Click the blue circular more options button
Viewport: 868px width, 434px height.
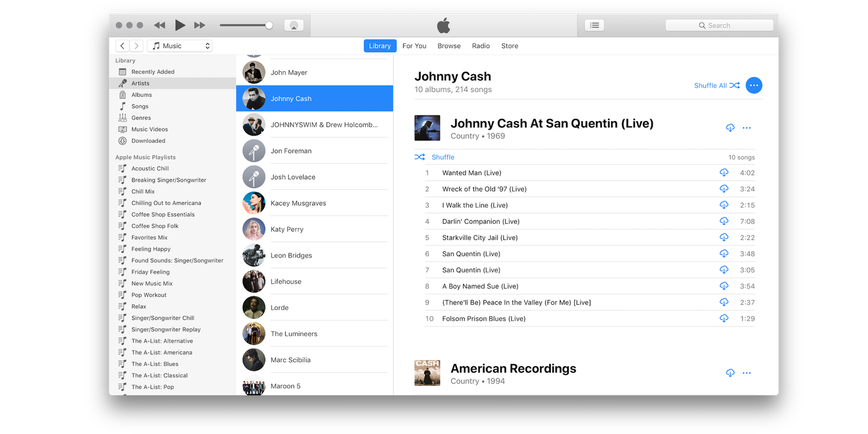pyautogui.click(x=753, y=86)
